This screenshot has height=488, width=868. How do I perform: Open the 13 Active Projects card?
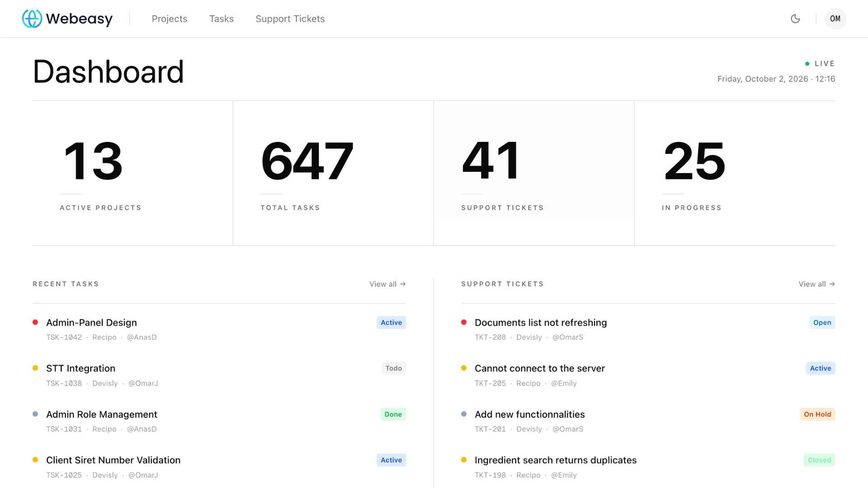pyautogui.click(x=132, y=173)
